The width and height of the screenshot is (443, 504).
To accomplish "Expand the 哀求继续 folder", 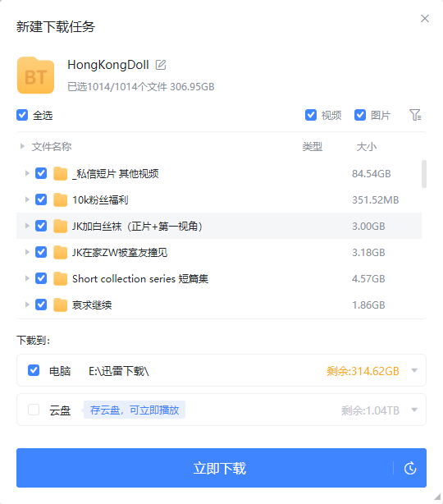I will pyautogui.click(x=27, y=305).
